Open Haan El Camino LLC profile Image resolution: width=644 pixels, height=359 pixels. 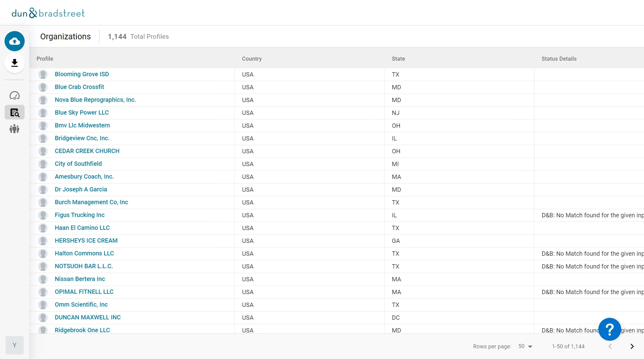[x=82, y=228]
